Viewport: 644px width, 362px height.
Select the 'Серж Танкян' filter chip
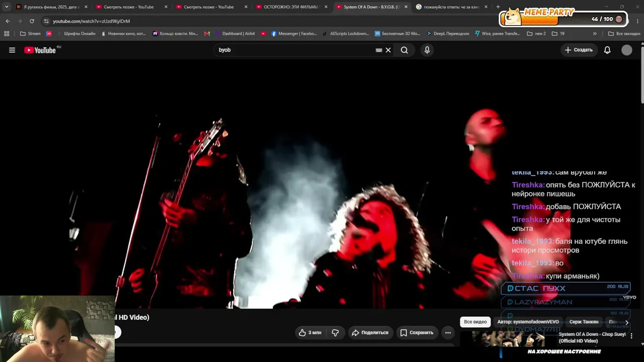(584, 322)
